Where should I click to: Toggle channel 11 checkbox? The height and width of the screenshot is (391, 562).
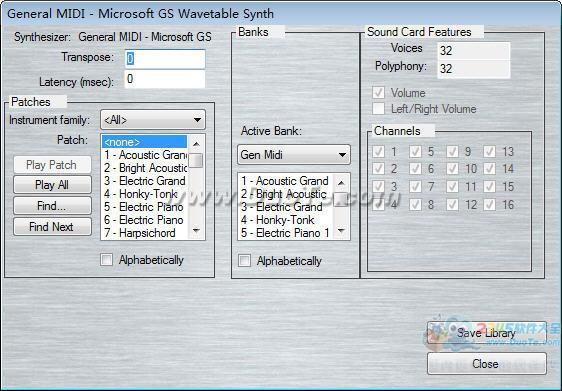pos(453,186)
